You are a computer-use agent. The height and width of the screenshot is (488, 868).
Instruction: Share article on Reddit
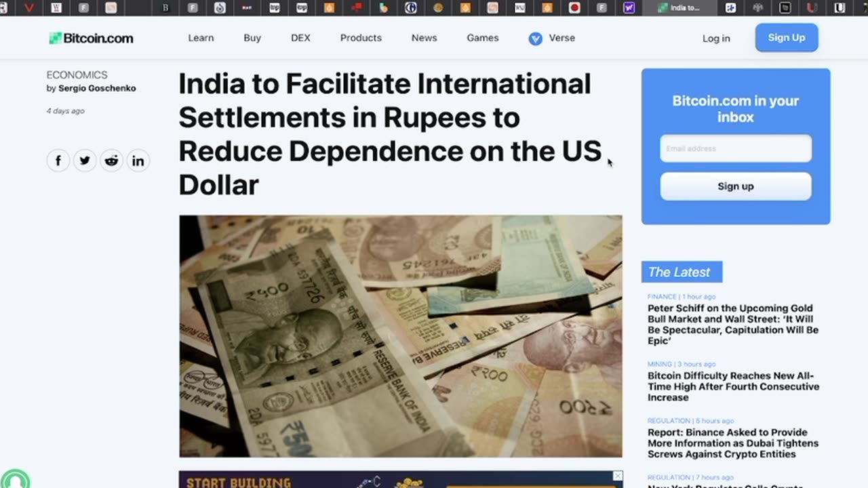coord(111,161)
